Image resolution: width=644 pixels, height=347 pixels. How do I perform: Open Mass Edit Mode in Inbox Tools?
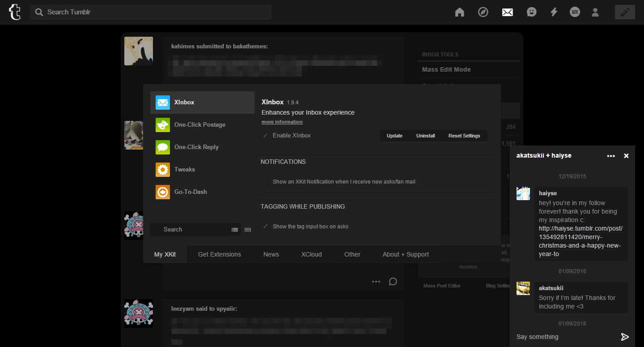tap(446, 69)
